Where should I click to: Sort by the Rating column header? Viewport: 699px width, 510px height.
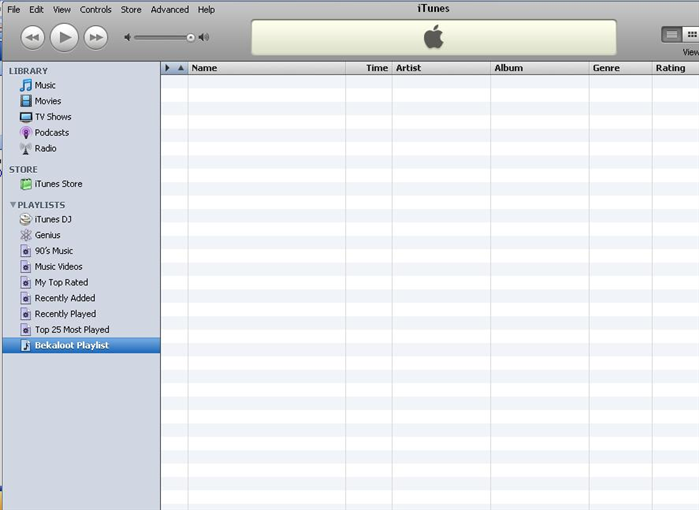(676, 68)
